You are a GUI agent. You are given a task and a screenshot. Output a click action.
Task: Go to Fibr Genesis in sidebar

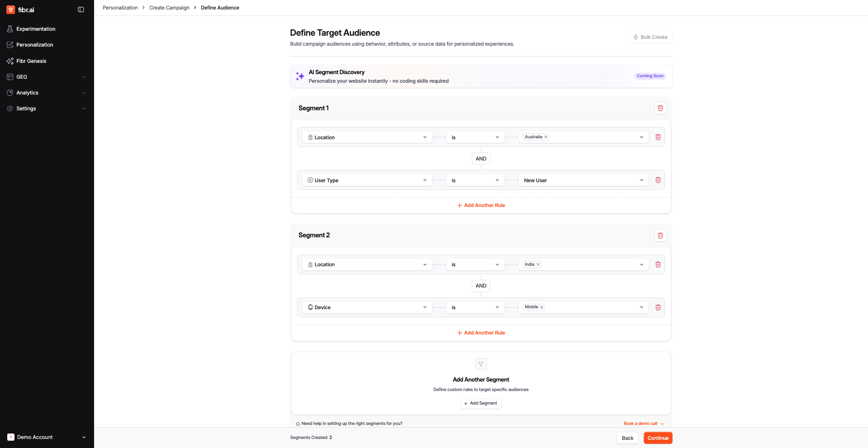[31, 61]
